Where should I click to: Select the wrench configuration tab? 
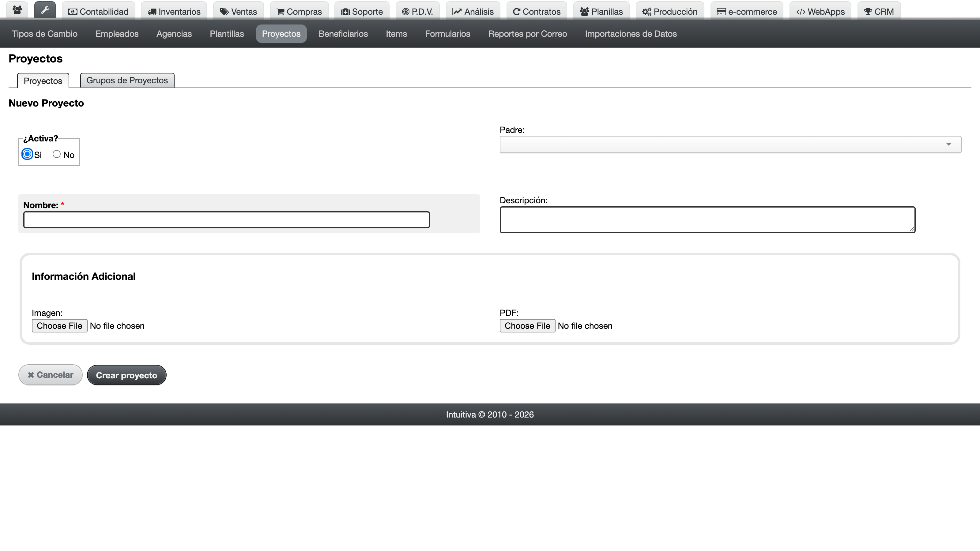coord(45,10)
